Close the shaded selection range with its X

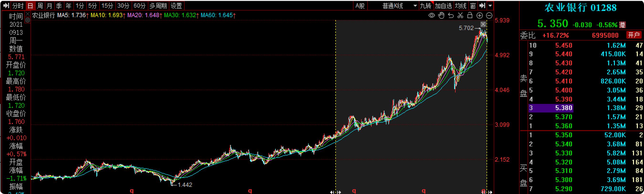483,24
